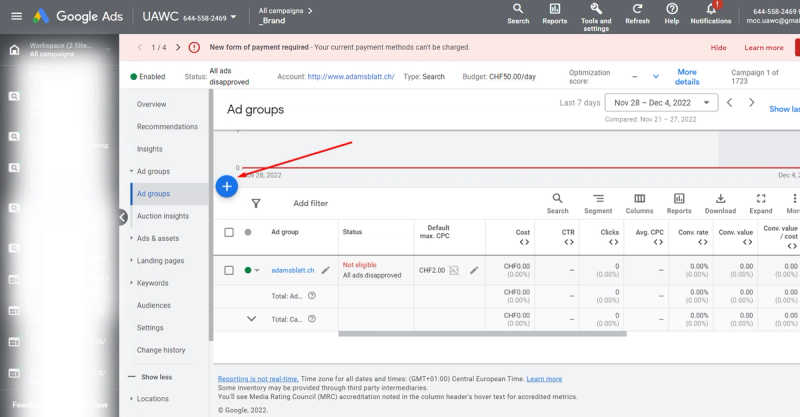Click the blue plus button to add ad group
Image resolution: width=800 pixels, height=417 pixels.
click(x=227, y=186)
